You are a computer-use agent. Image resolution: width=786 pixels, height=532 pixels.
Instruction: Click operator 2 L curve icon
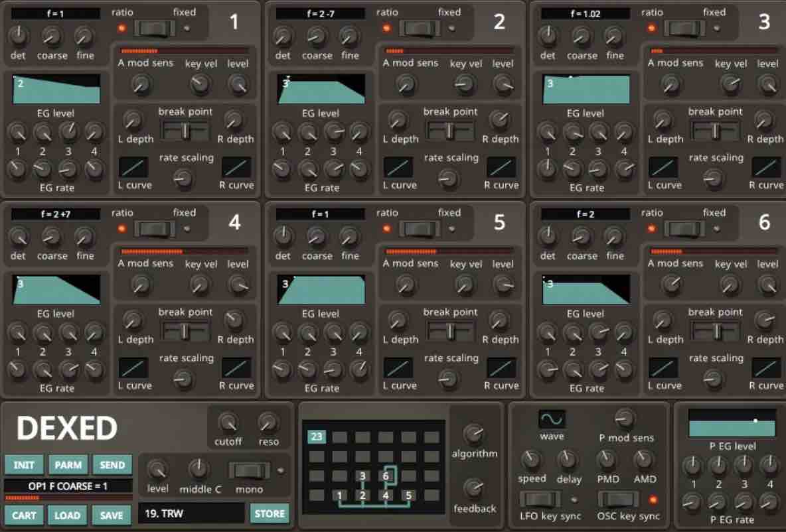[398, 167]
